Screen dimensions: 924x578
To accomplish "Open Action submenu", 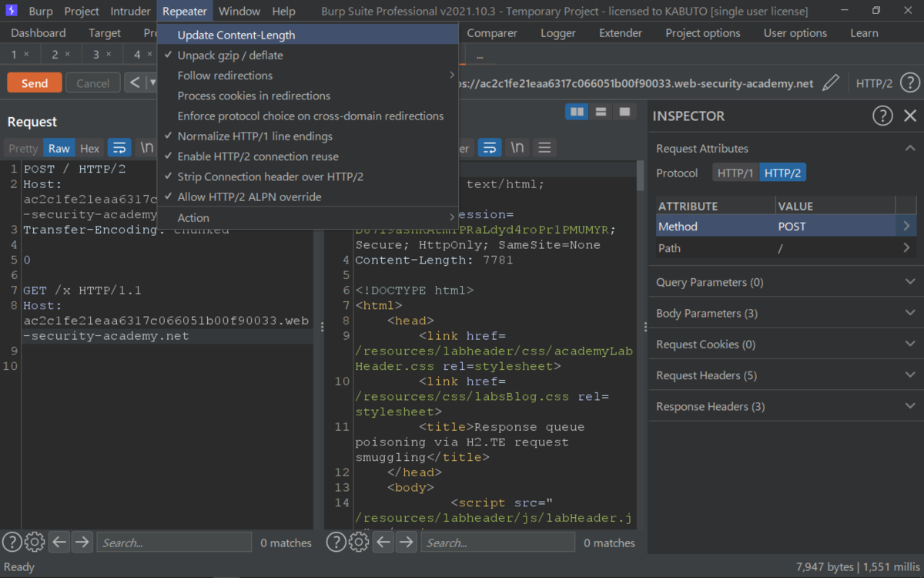I will [x=307, y=217].
